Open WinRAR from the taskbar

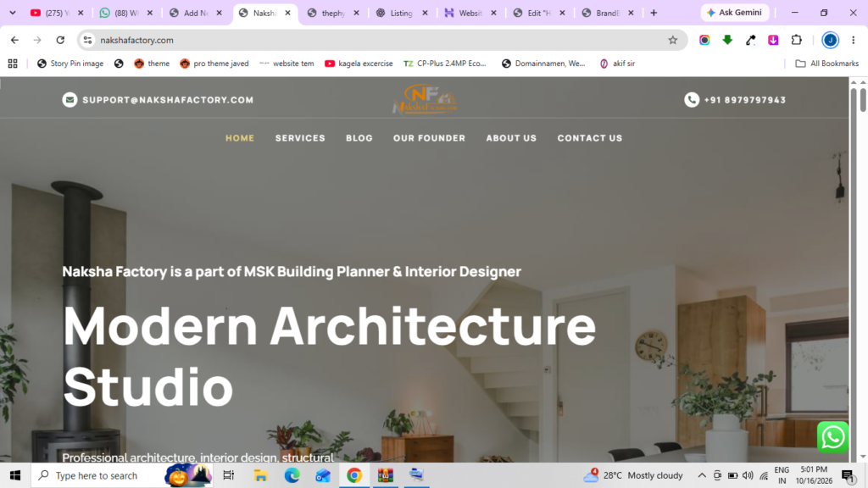pos(386,475)
